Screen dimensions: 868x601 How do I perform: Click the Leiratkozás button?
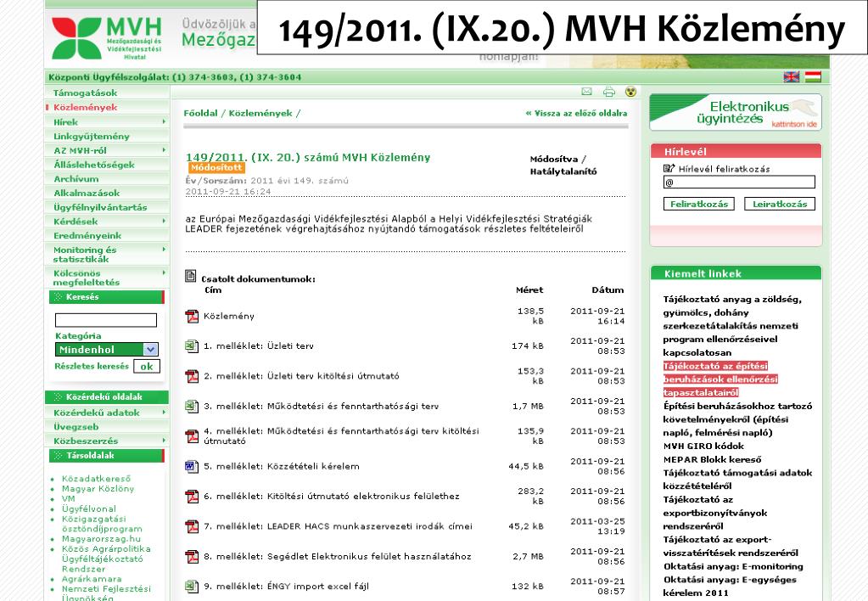point(780,204)
